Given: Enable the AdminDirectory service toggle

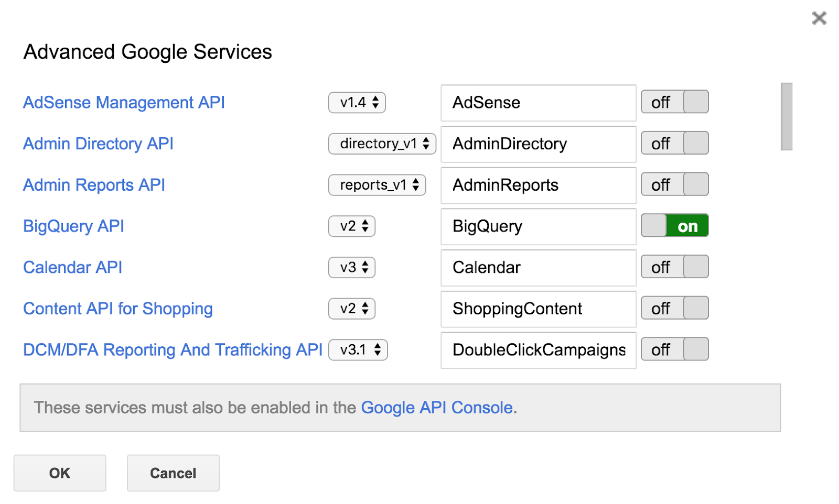Looking at the screenshot, I should 674,144.
